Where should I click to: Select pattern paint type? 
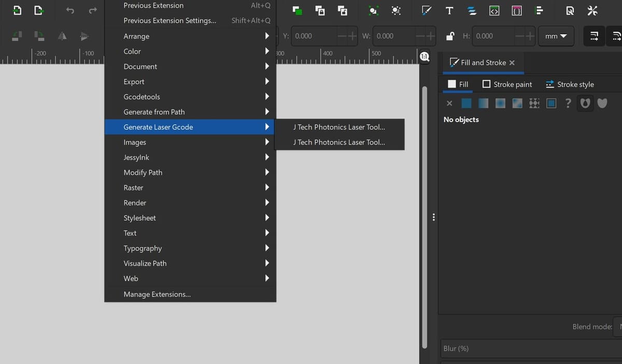click(x=534, y=104)
